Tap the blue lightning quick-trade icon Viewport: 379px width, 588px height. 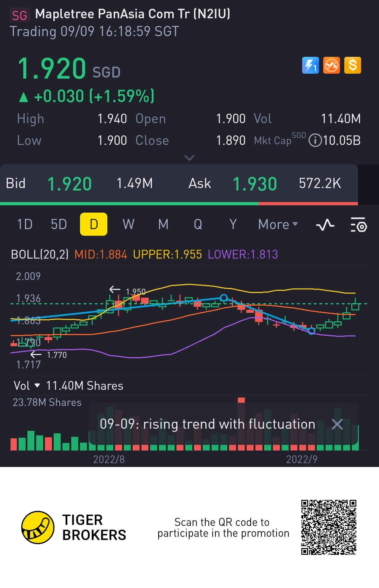click(x=311, y=65)
